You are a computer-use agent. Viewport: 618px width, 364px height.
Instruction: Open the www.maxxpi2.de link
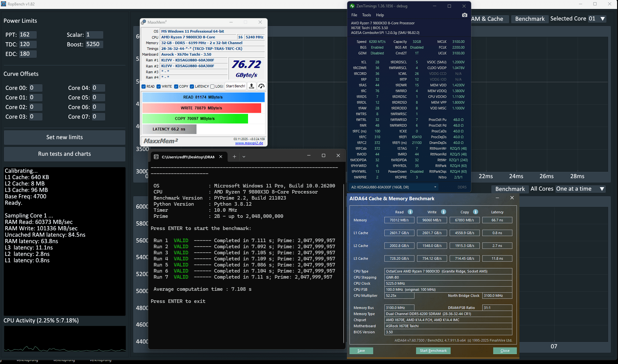tap(249, 143)
